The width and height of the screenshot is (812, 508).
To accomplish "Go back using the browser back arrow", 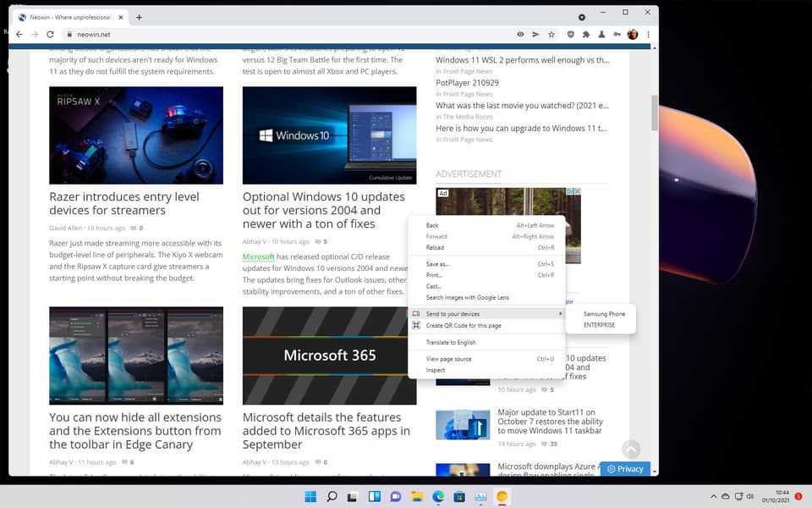I will pos(19,35).
